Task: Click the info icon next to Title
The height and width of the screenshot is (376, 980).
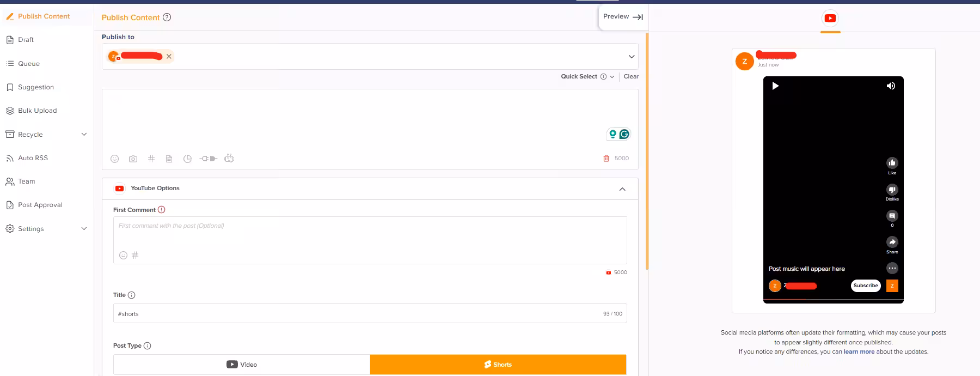Action: [x=131, y=295]
